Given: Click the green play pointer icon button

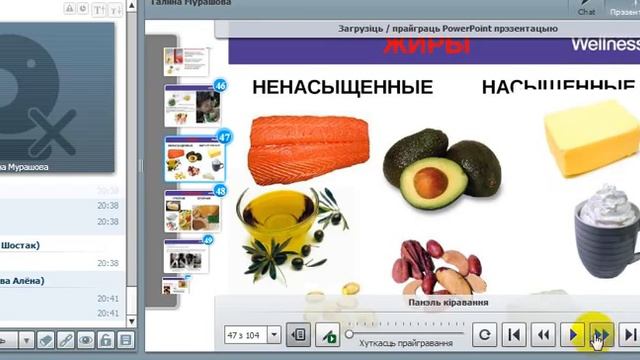Looking at the screenshot, I should [328, 335].
